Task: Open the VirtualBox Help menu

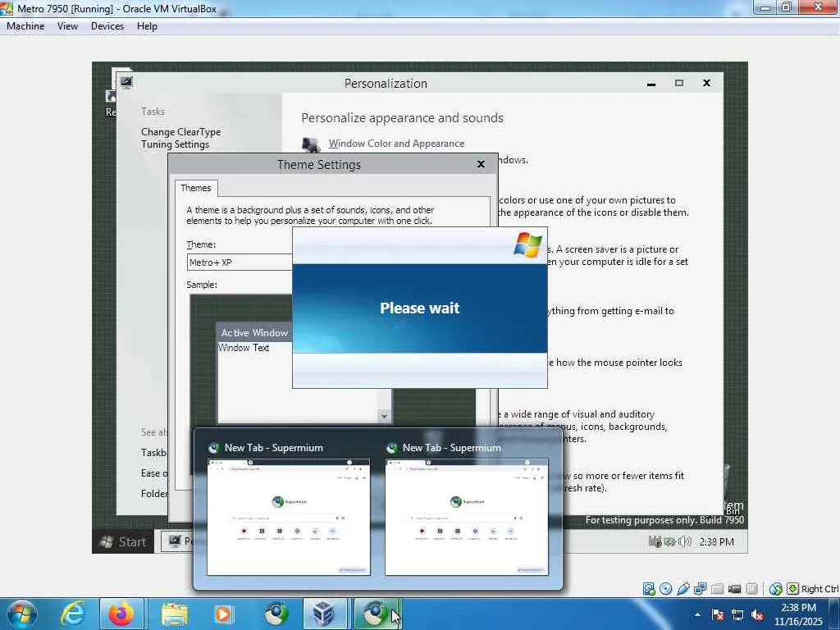Action: click(x=147, y=26)
